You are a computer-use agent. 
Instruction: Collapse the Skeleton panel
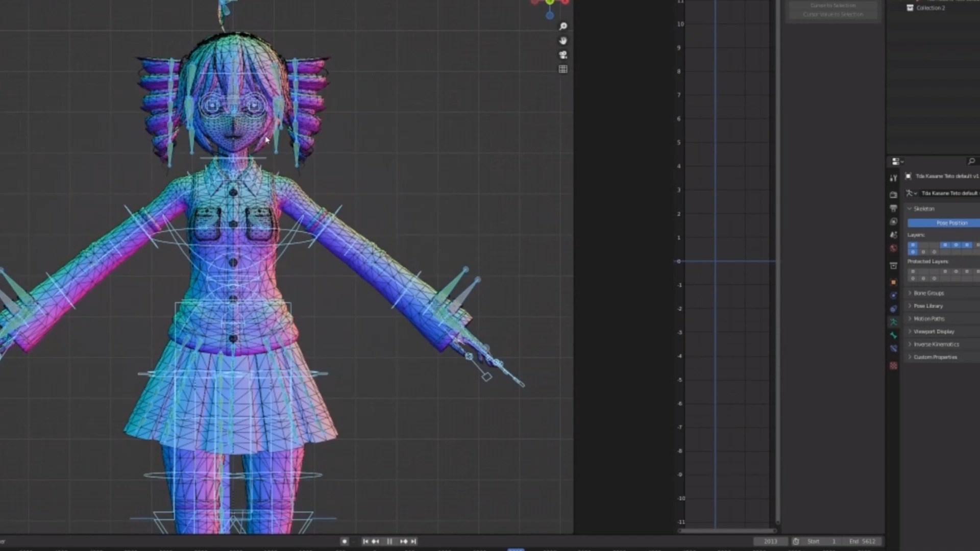(x=909, y=209)
